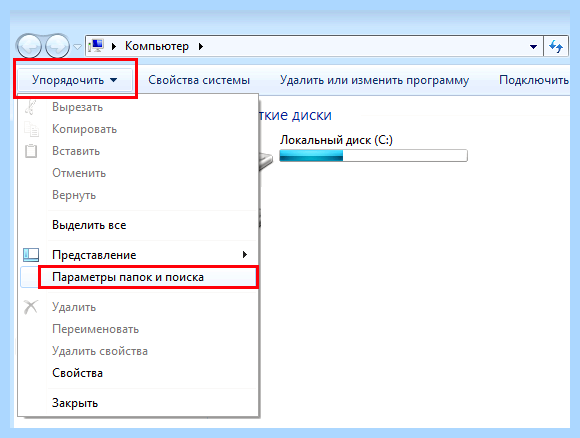Expand the Представление submenu arrow
Screen dimensions: 580x438
[245, 255]
